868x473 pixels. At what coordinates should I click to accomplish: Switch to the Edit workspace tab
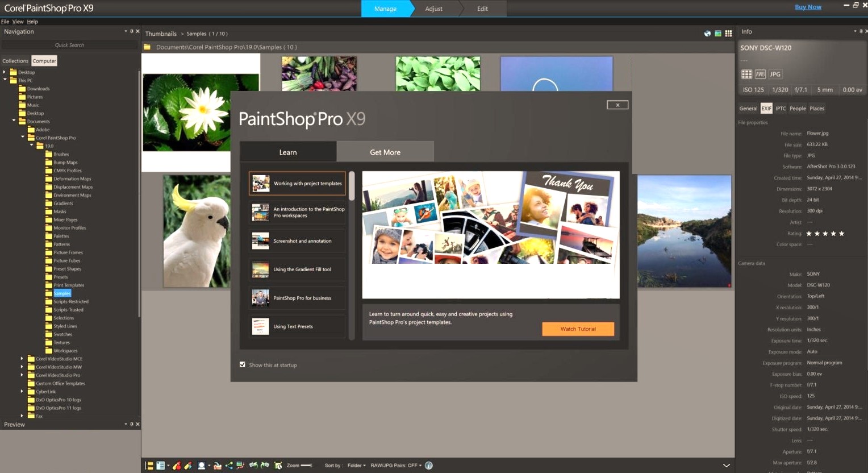[x=482, y=9]
